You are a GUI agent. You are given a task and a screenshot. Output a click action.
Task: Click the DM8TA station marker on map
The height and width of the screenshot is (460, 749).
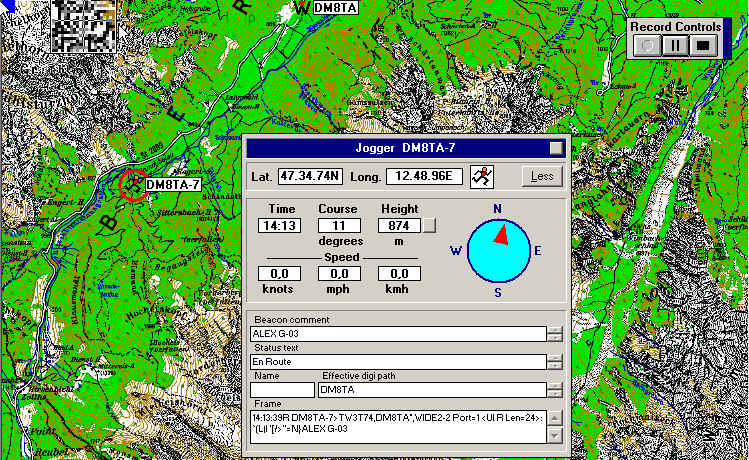pyautogui.click(x=303, y=8)
